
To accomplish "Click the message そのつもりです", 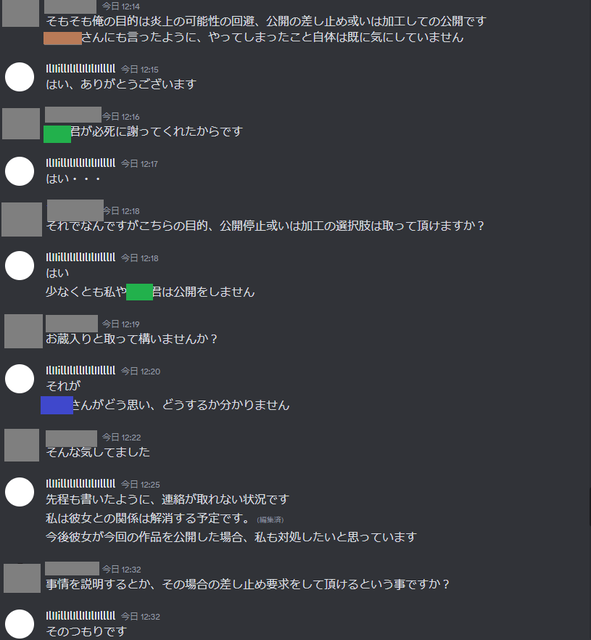I will [86, 631].
